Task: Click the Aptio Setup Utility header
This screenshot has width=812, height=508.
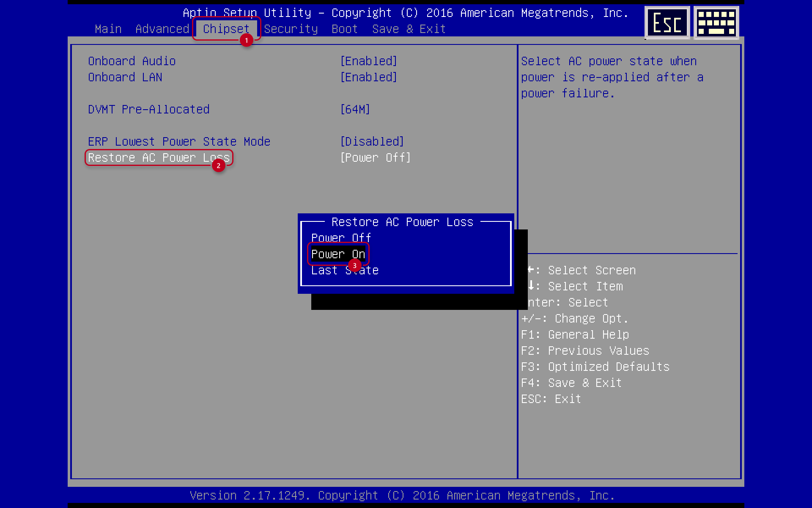Action: (x=406, y=13)
